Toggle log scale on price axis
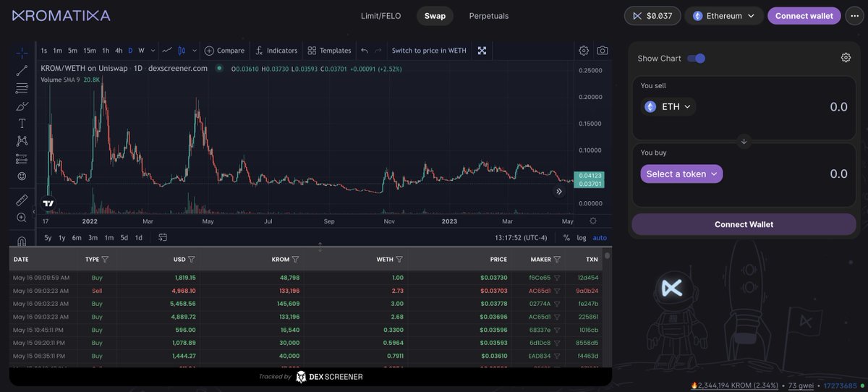The height and width of the screenshot is (392, 868). 582,237
